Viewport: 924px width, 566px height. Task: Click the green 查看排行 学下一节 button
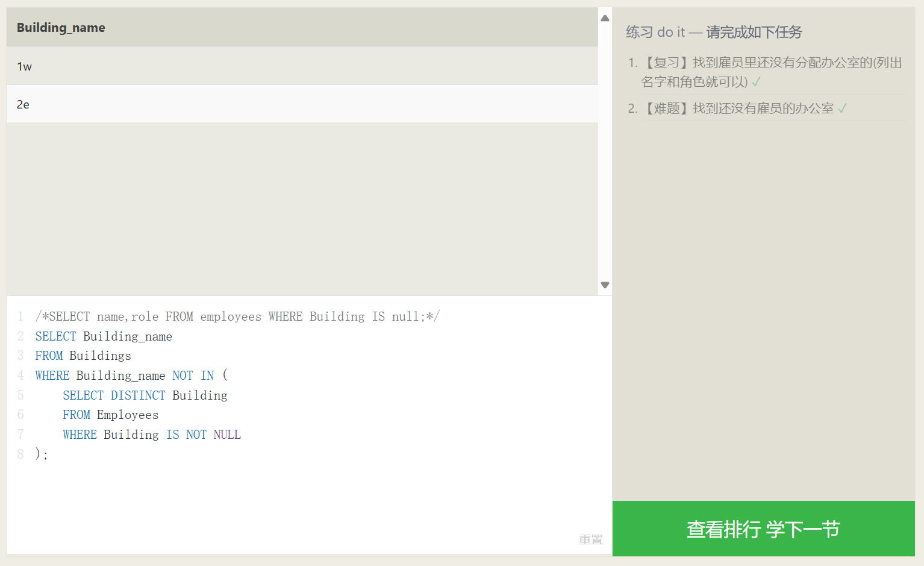763,529
